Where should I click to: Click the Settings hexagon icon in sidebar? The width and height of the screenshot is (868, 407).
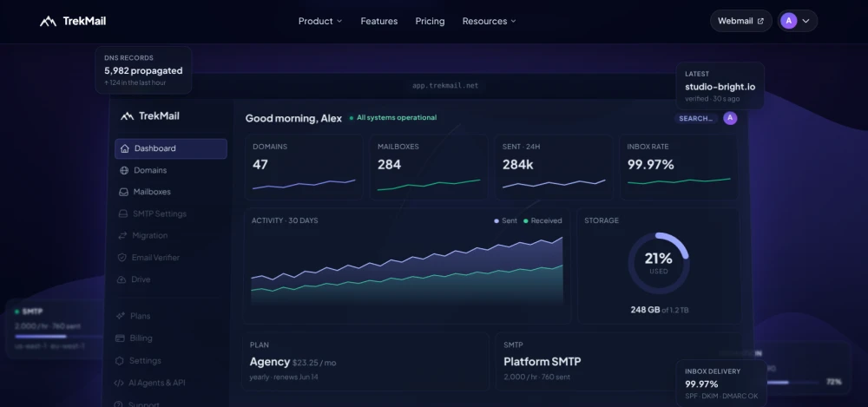coord(119,361)
